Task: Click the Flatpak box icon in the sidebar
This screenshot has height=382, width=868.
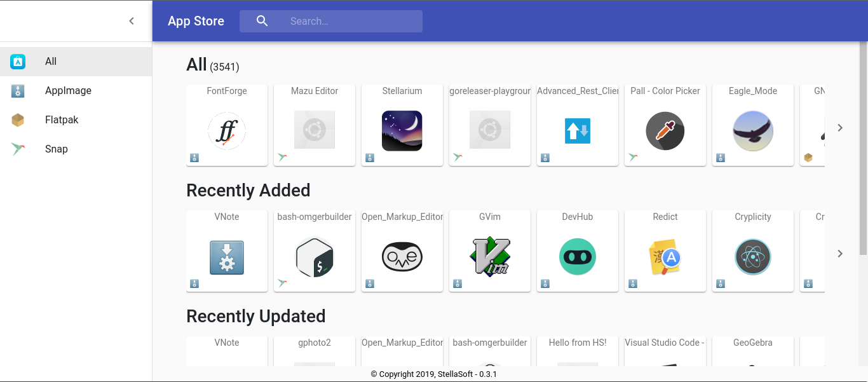Action: pyautogui.click(x=17, y=119)
